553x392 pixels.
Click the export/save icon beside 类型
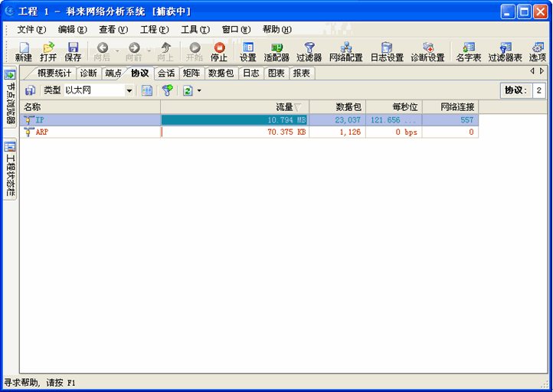pos(31,90)
